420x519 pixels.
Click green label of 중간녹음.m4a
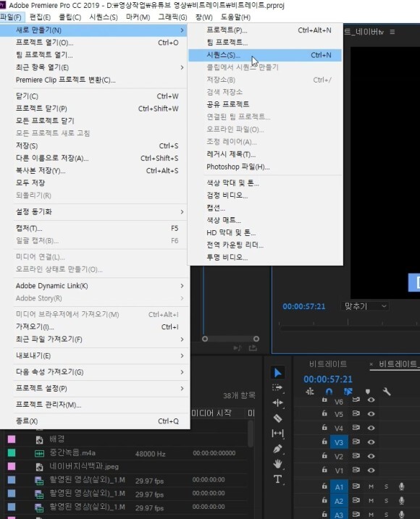12,452
